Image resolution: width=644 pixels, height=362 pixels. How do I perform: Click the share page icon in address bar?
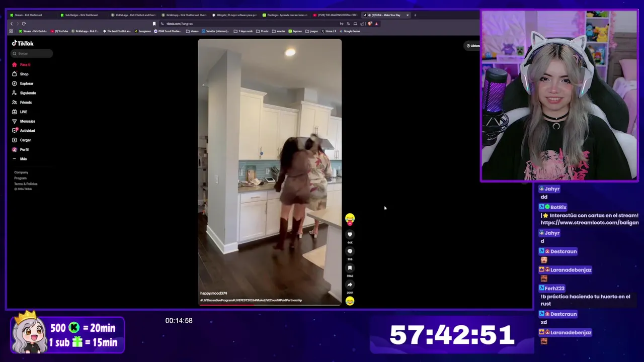362,24
